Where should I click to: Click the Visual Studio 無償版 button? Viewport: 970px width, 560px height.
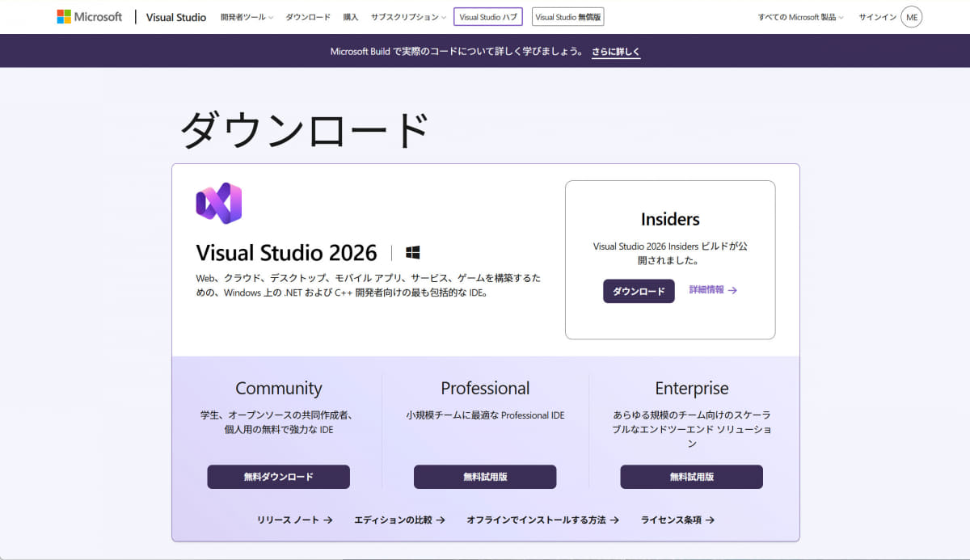pos(567,17)
